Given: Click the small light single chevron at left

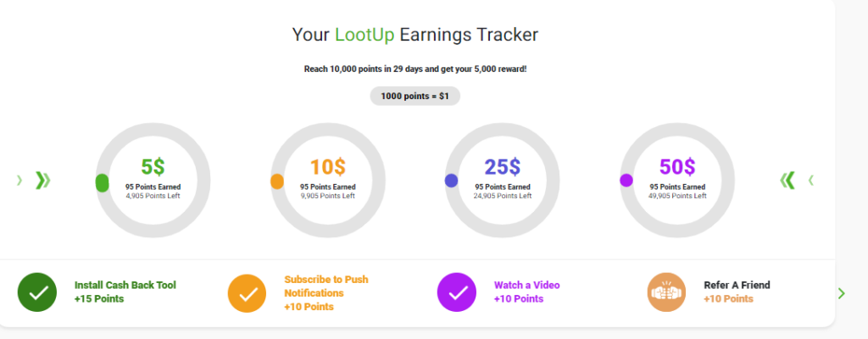Looking at the screenshot, I should tap(19, 180).
